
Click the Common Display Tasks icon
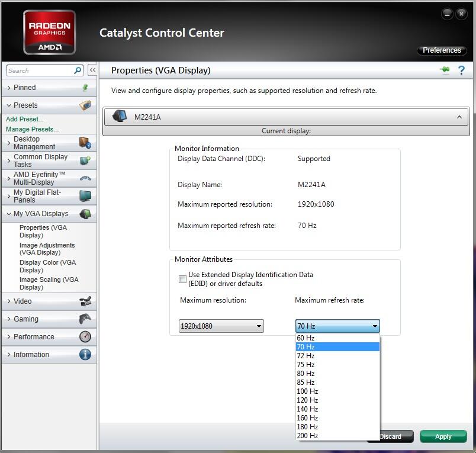(x=85, y=160)
